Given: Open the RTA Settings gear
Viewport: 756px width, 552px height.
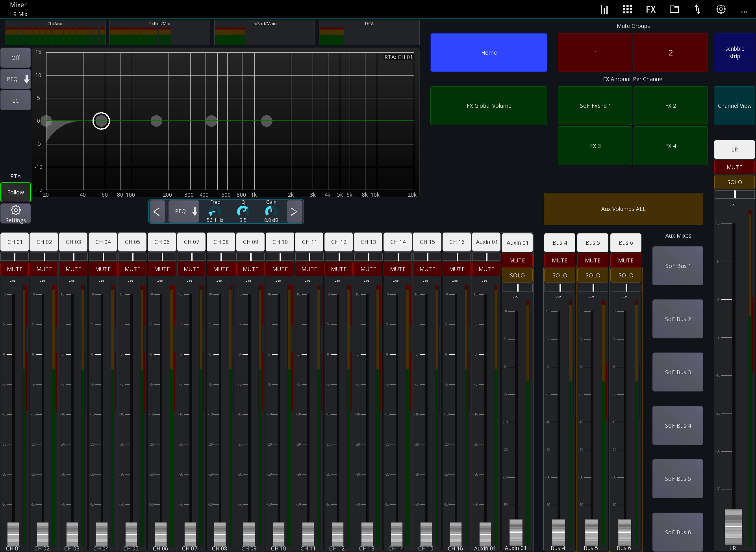Looking at the screenshot, I should coord(15,213).
